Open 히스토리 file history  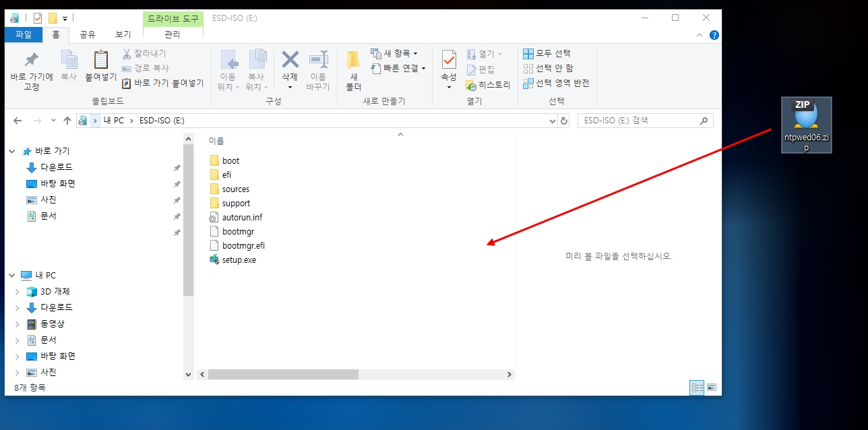(487, 85)
